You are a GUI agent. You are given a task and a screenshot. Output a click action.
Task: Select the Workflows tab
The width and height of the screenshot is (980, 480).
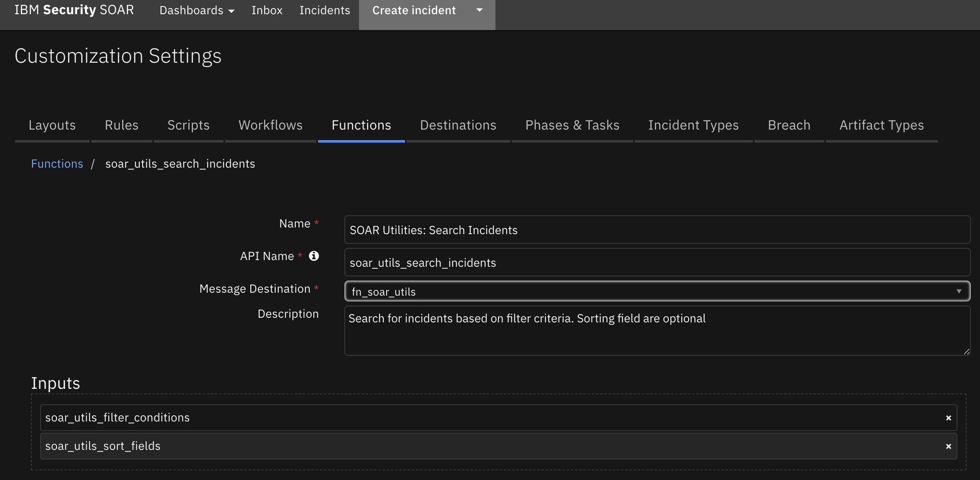[x=271, y=125]
